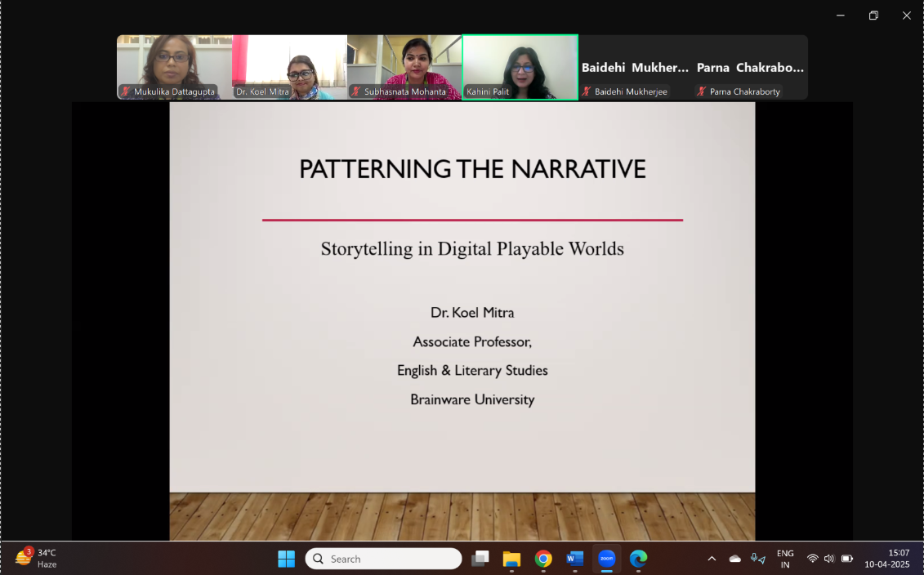Open Microsoft Edge from the taskbar

pos(638,559)
